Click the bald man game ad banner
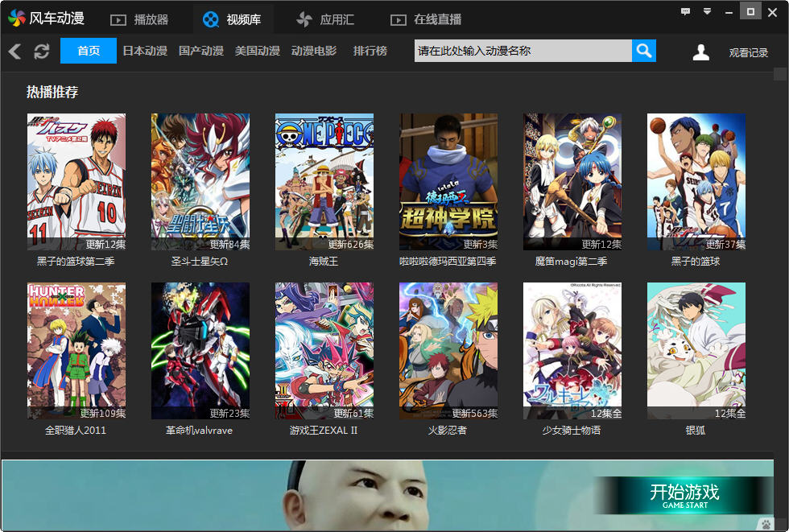 point(387,495)
